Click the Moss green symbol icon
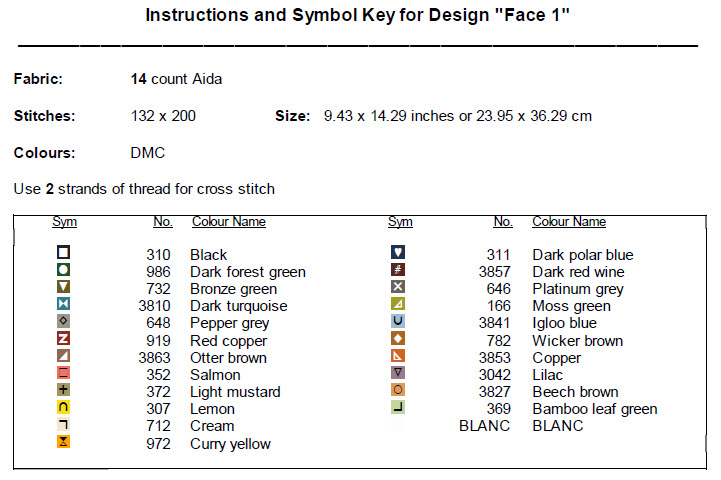The width and height of the screenshot is (721, 480). coord(398,305)
